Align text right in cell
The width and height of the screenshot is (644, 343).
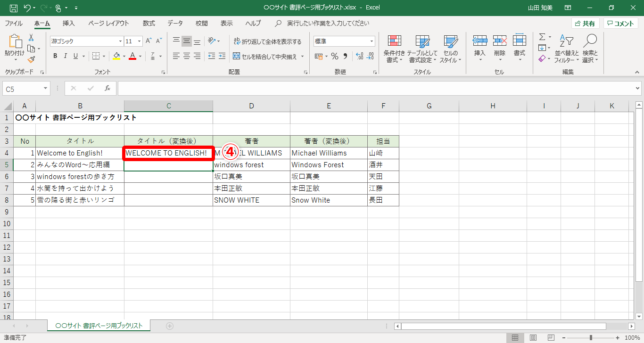click(197, 56)
